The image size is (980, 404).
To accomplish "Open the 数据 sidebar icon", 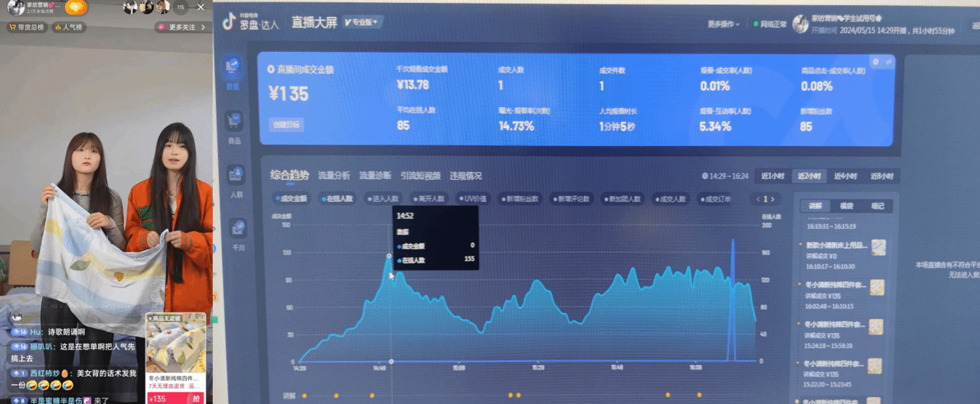I will point(234,71).
